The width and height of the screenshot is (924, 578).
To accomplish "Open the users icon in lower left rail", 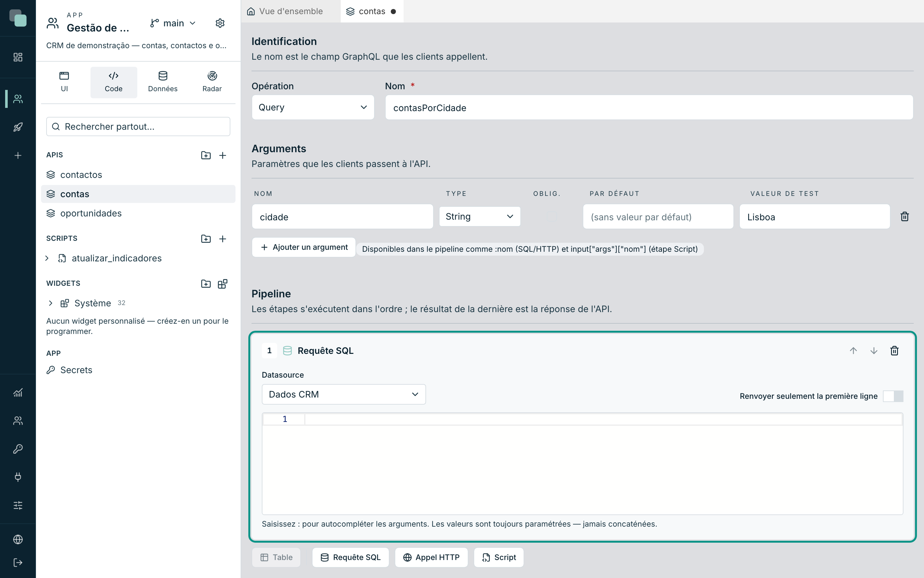I will pos(18,421).
